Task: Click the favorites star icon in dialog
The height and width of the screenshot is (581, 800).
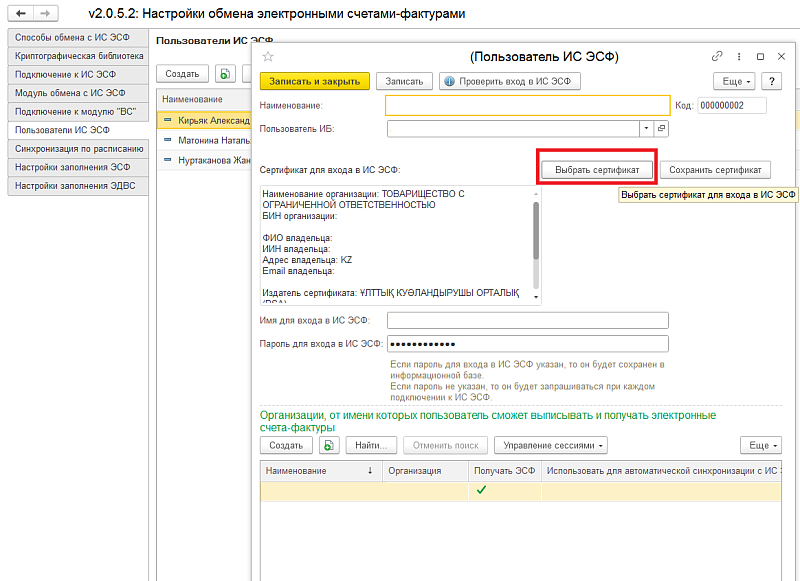Action: click(x=268, y=57)
